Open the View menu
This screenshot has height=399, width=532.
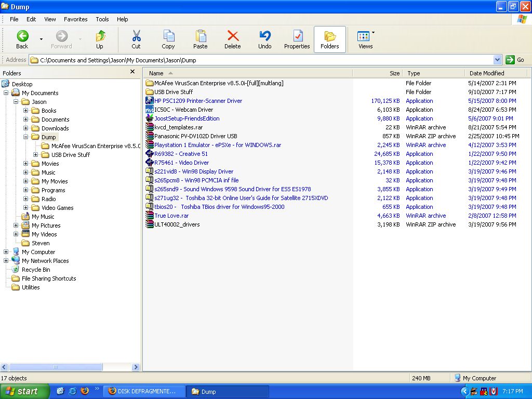click(50, 19)
